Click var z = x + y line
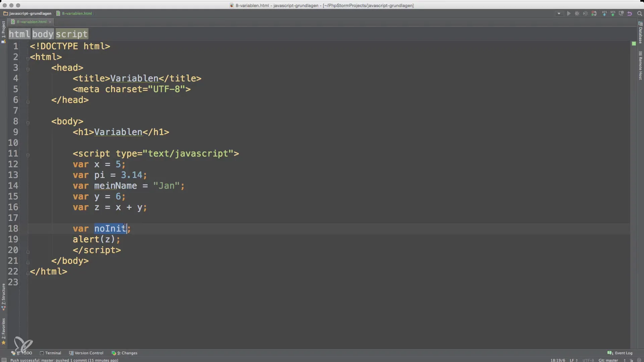The image size is (644, 362). pos(110,207)
